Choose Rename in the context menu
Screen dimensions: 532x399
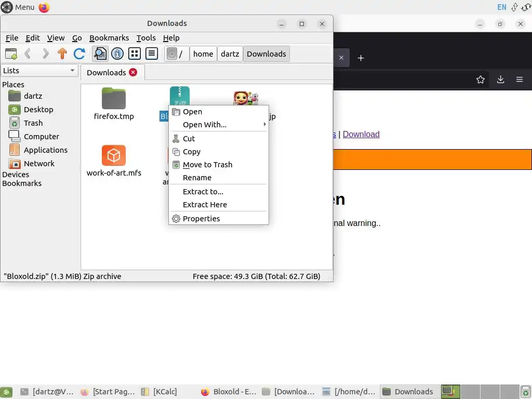(x=219, y=178)
